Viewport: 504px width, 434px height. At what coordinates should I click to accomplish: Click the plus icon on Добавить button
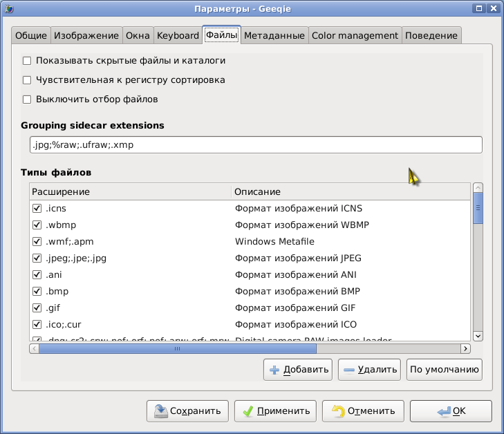pos(274,370)
